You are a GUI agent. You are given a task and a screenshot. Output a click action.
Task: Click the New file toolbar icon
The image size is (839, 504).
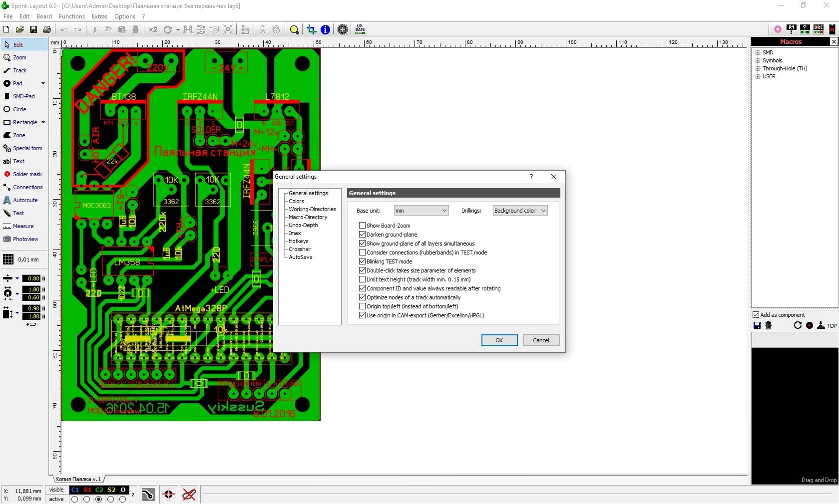6,29
